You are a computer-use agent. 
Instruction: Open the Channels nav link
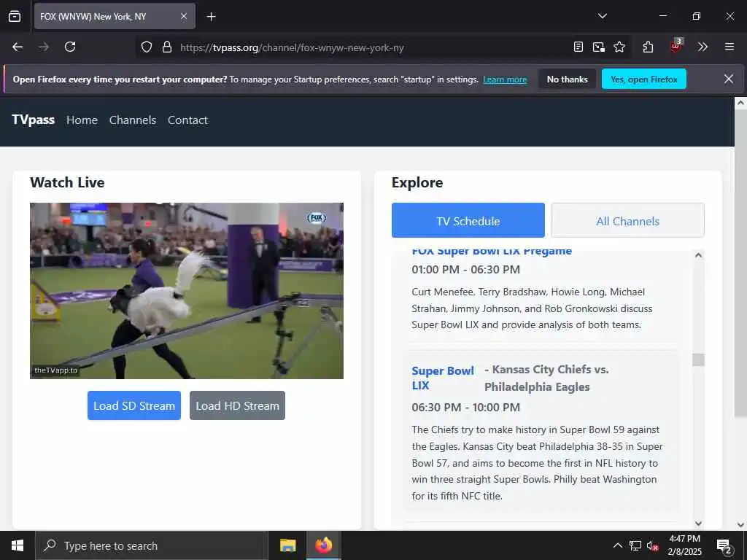[133, 120]
